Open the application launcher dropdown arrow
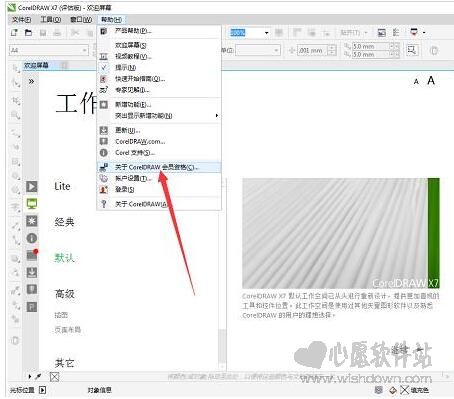The image size is (454, 399). coord(424,33)
